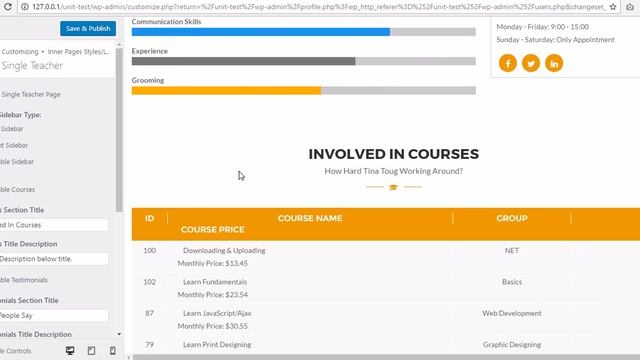
Task: Select the Disable Sidebar option
Action: (17, 162)
